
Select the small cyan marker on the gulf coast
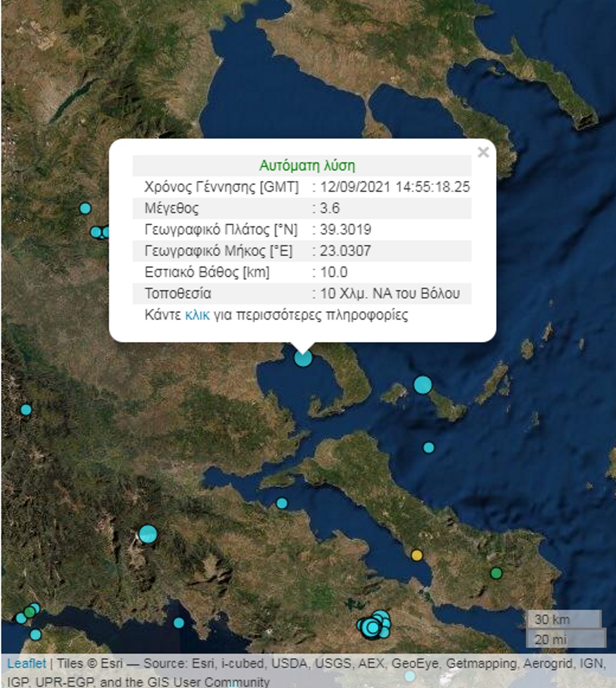(x=282, y=504)
